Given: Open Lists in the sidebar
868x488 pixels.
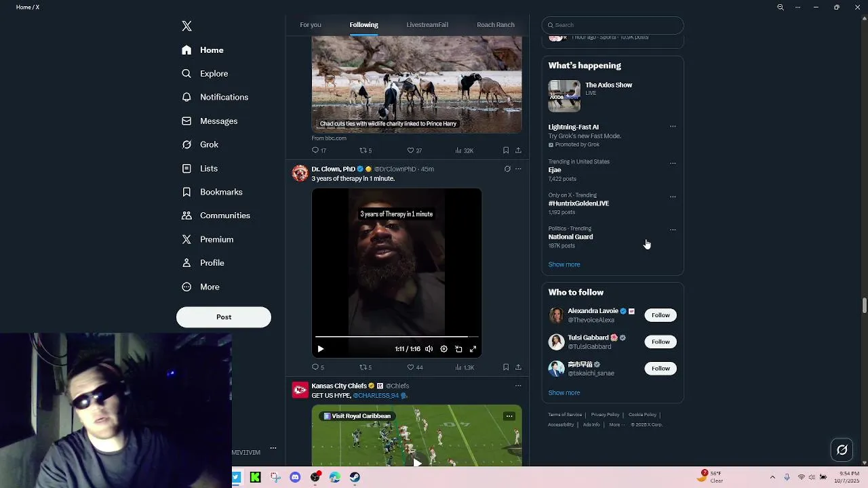Looking at the screenshot, I should [x=199, y=169].
